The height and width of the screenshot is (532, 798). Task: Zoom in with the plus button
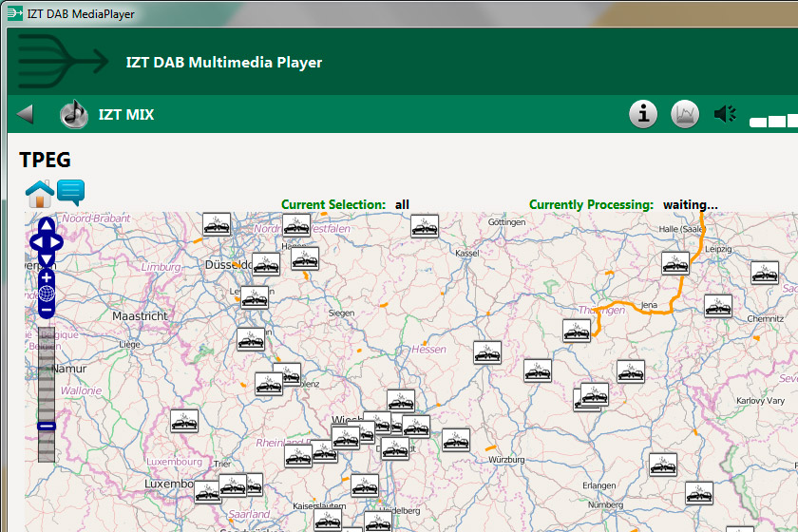pyautogui.click(x=47, y=277)
